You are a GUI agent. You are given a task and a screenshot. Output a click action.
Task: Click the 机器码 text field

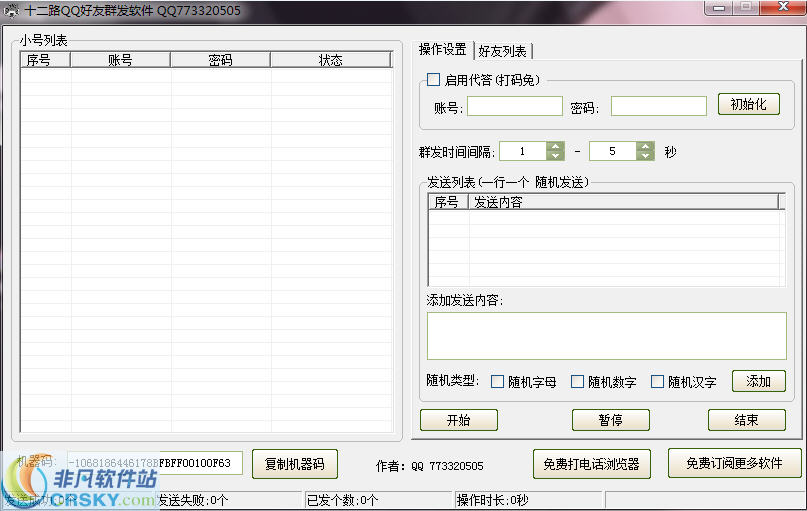point(155,463)
